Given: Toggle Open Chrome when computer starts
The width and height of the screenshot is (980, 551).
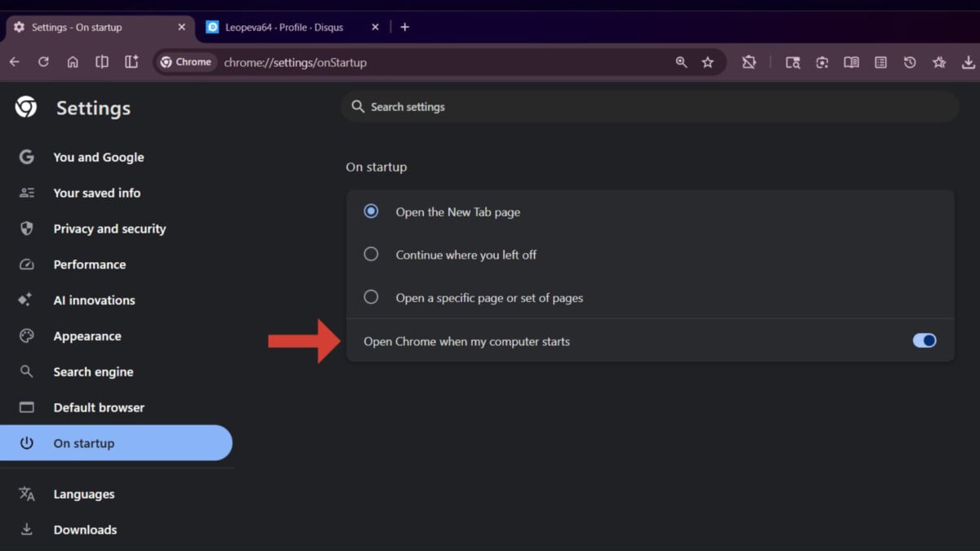Looking at the screenshot, I should coord(924,340).
